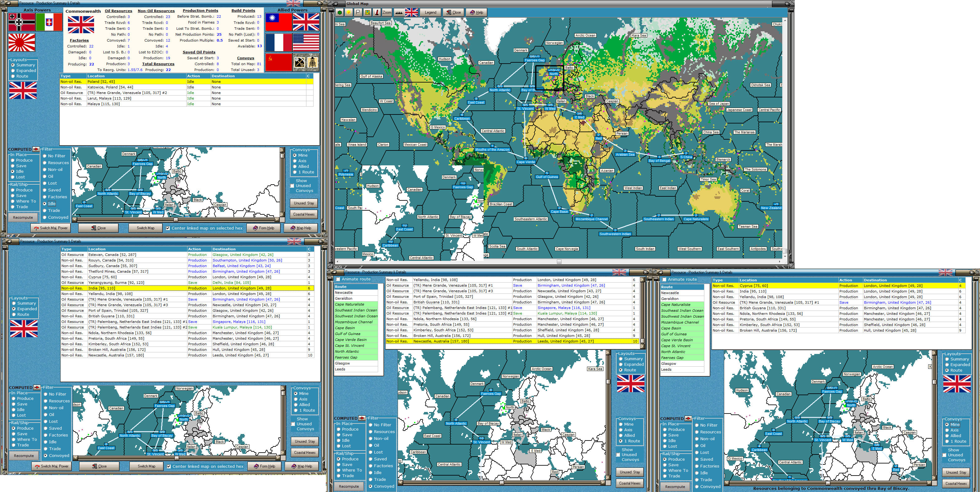Viewport: 980px width, 492px height.
Task: Select North Atlantic in the Route list
Action: 346,352
